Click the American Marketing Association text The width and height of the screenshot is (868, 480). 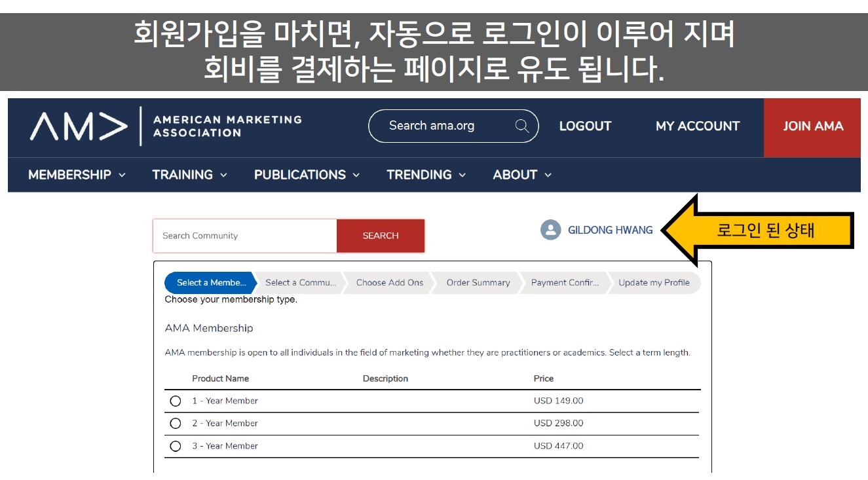tap(227, 126)
